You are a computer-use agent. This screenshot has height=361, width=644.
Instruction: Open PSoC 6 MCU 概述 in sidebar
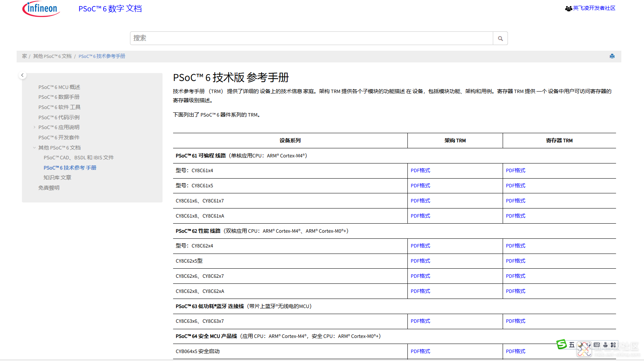(x=59, y=87)
